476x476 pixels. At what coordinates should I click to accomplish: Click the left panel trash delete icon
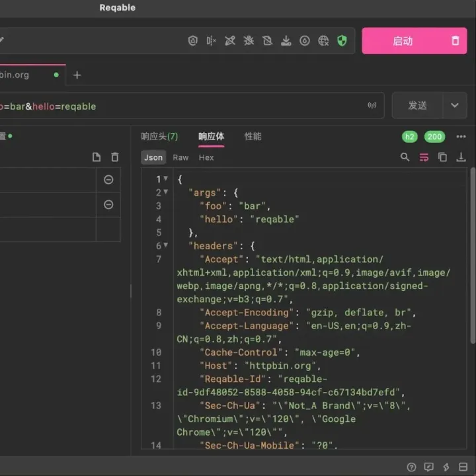tap(115, 157)
